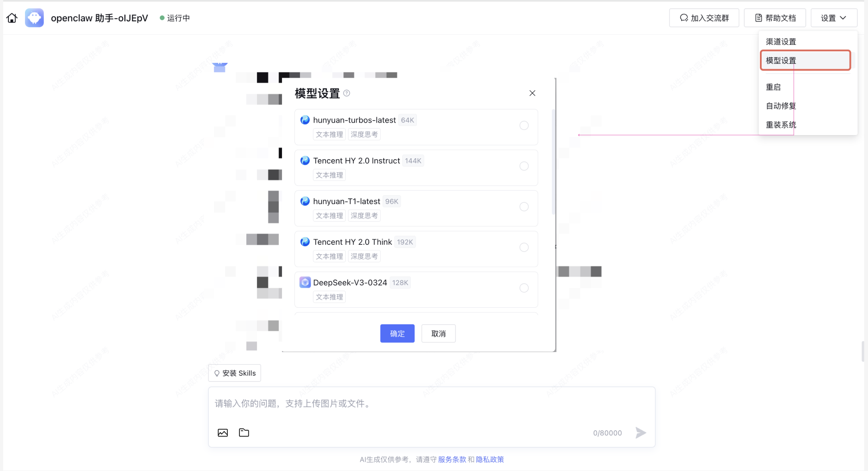Viewport: 868px width, 471px height.
Task: Click the home icon
Action: [x=12, y=18]
